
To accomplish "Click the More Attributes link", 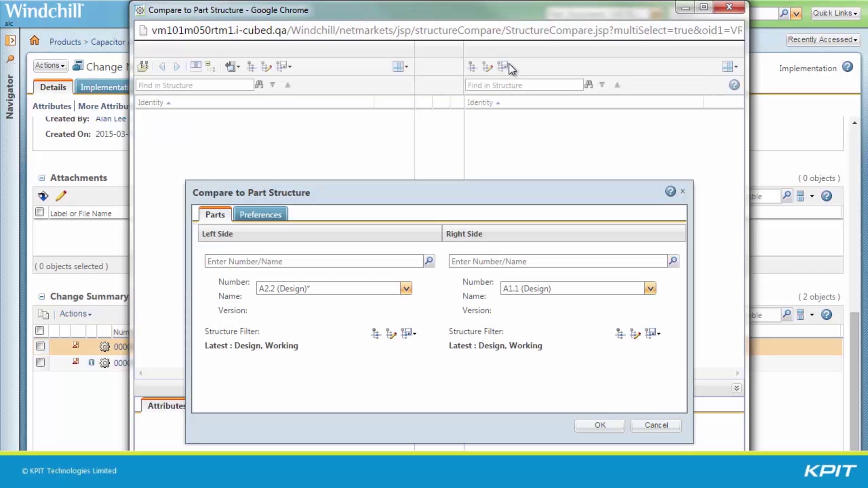I will [104, 106].
